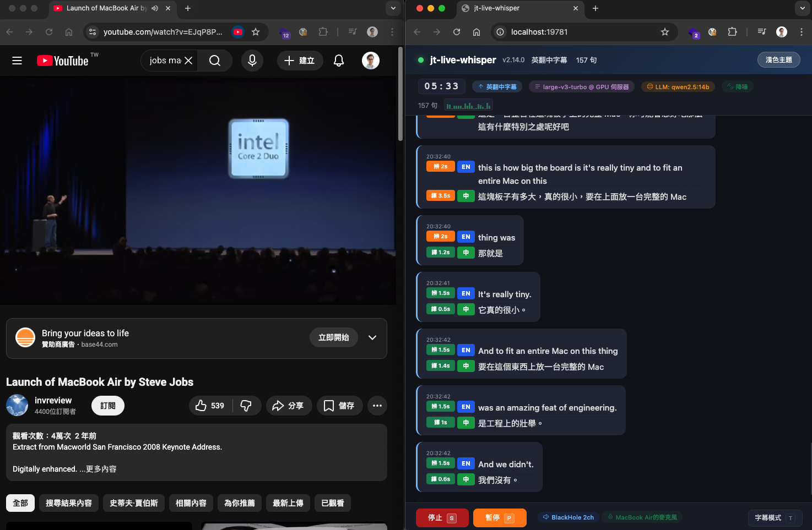This screenshot has height=530, width=812.
Task: Open the YouTube notifications bell
Action: point(339,61)
